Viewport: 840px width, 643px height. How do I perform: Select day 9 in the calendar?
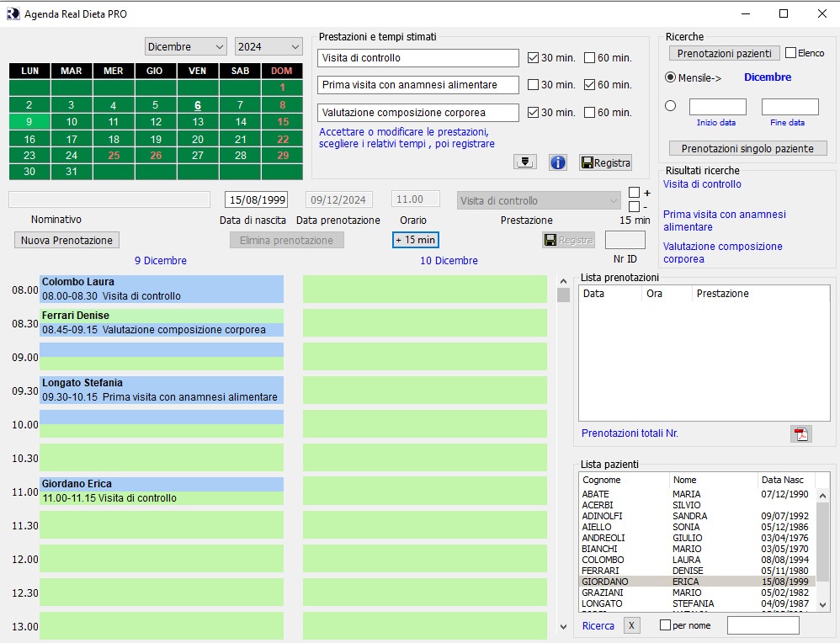tap(29, 122)
